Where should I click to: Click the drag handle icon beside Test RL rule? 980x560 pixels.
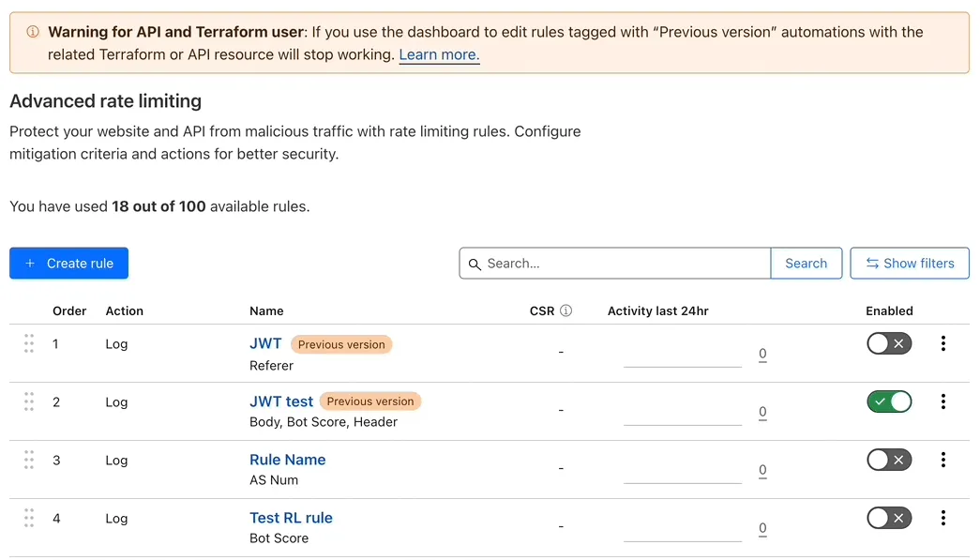coord(29,518)
